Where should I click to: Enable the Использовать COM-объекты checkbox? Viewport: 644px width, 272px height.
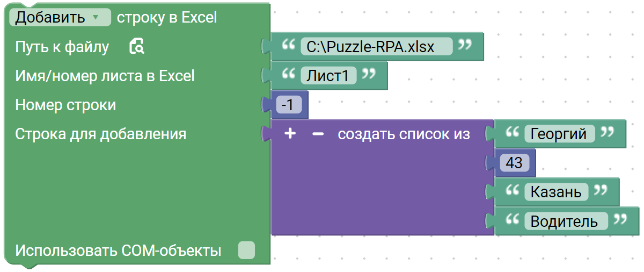[246, 250]
